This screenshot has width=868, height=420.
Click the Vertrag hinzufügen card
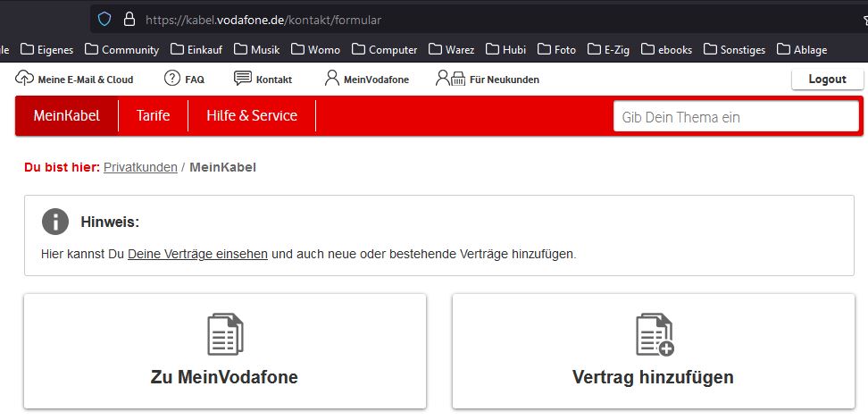[653, 351]
